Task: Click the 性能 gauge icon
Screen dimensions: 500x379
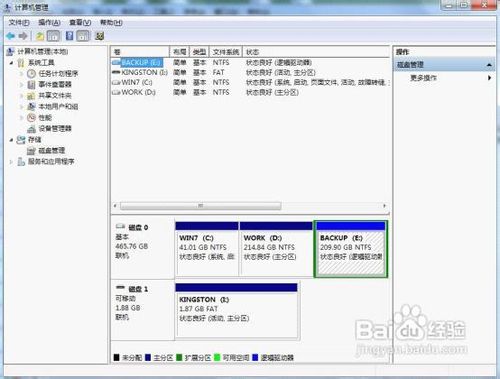Action: (x=31, y=118)
